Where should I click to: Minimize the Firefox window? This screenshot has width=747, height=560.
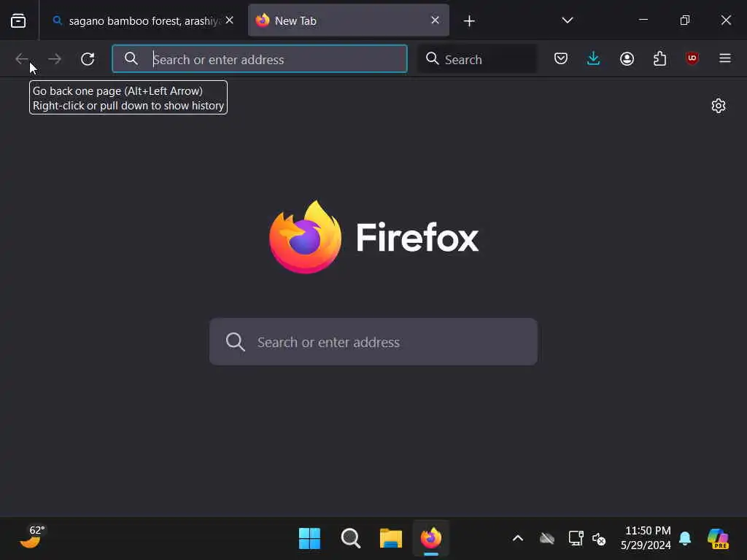[x=643, y=20]
